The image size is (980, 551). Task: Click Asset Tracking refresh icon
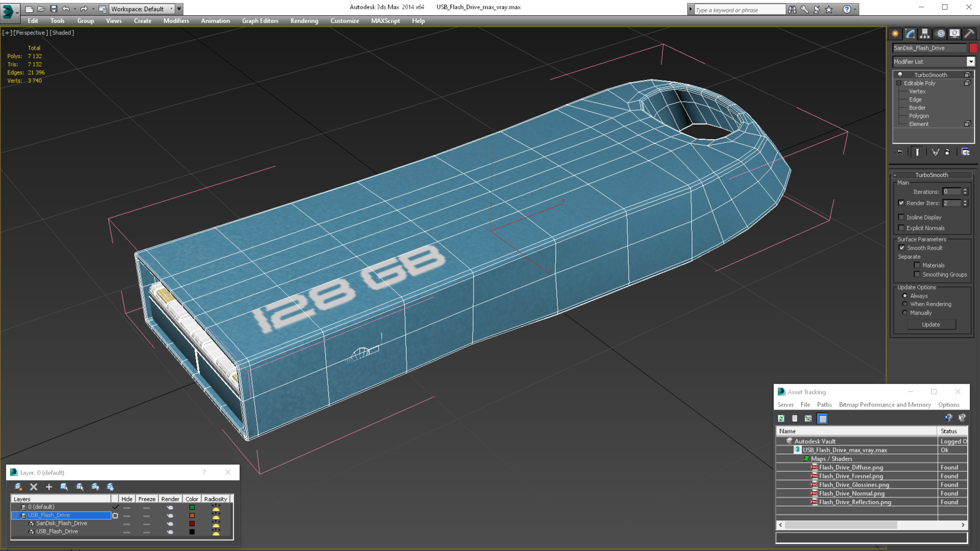click(x=781, y=419)
